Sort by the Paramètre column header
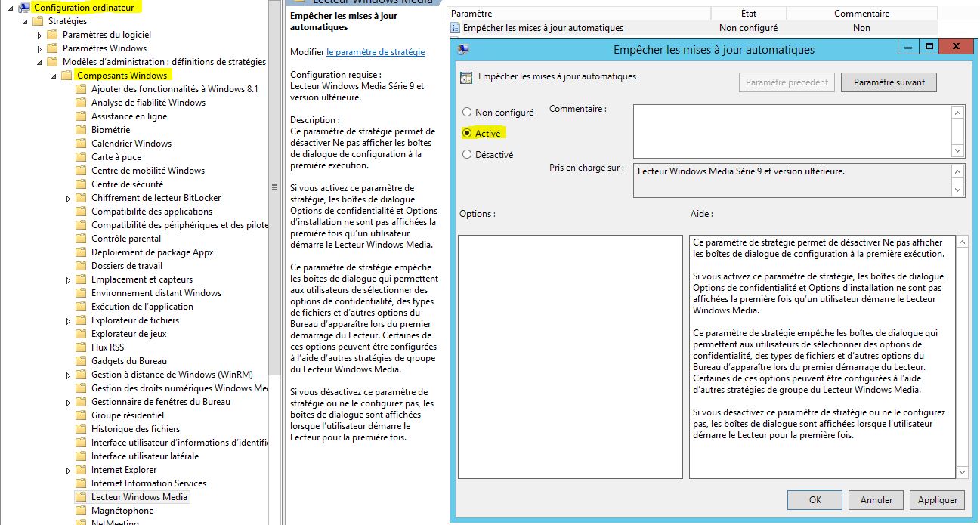Image resolution: width=980 pixels, height=525 pixels. click(x=580, y=14)
